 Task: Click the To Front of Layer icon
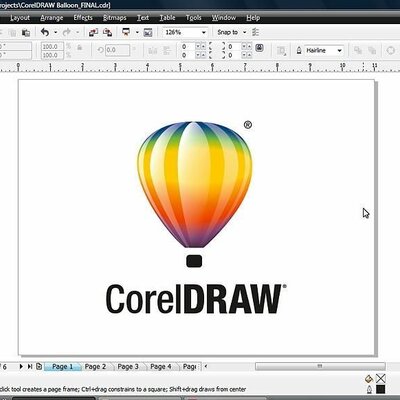click(x=358, y=50)
